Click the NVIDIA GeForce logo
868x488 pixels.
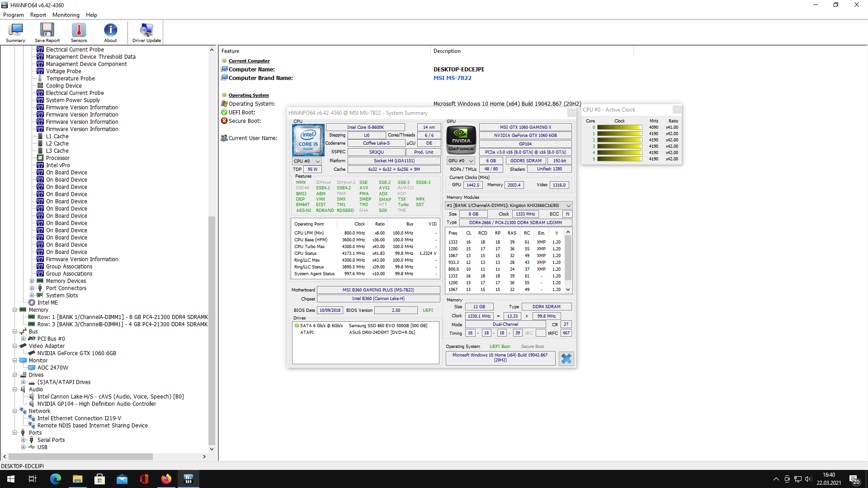tap(461, 140)
